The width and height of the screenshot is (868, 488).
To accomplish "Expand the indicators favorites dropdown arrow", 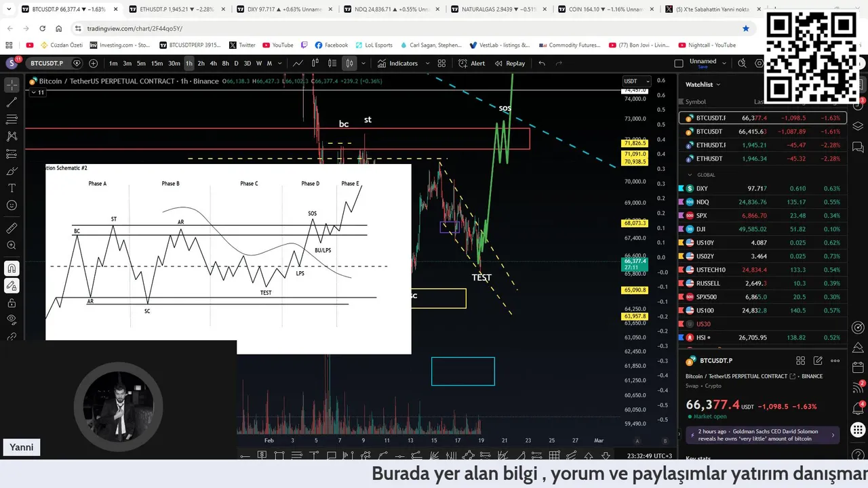I will tap(427, 63).
